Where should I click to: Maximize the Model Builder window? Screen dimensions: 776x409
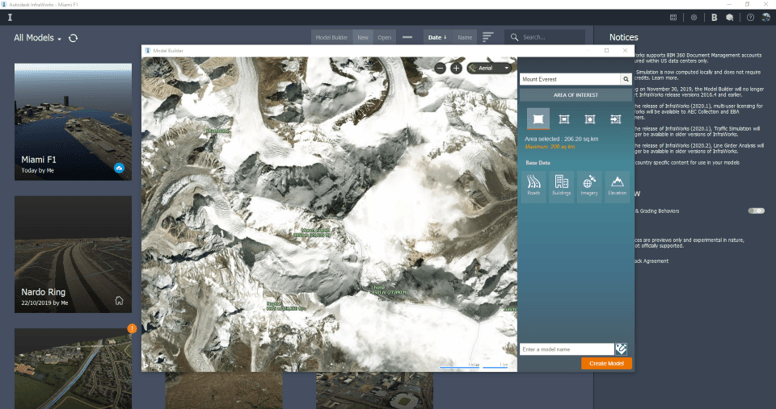pos(607,51)
